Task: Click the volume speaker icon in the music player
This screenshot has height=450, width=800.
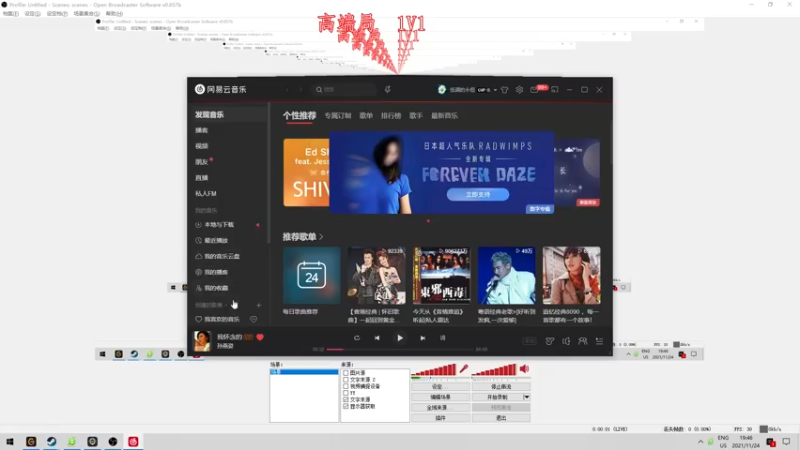Action: [x=566, y=341]
